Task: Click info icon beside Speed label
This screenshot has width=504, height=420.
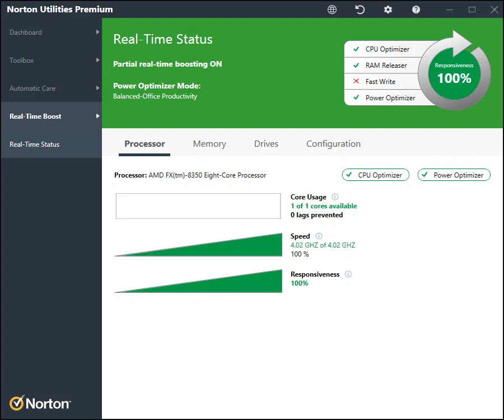Action: [319, 236]
